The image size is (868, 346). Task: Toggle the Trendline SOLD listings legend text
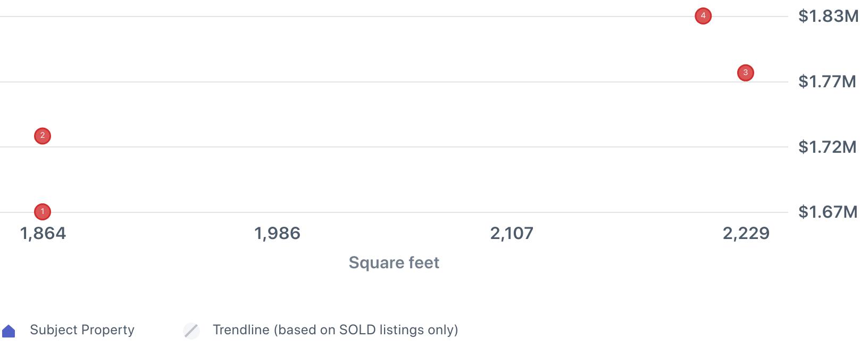pos(335,330)
